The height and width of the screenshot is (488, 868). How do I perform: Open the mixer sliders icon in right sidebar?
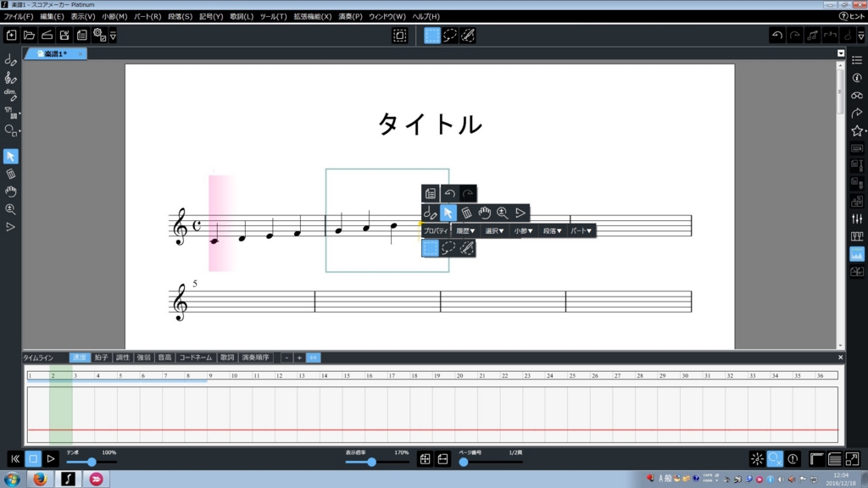click(857, 219)
